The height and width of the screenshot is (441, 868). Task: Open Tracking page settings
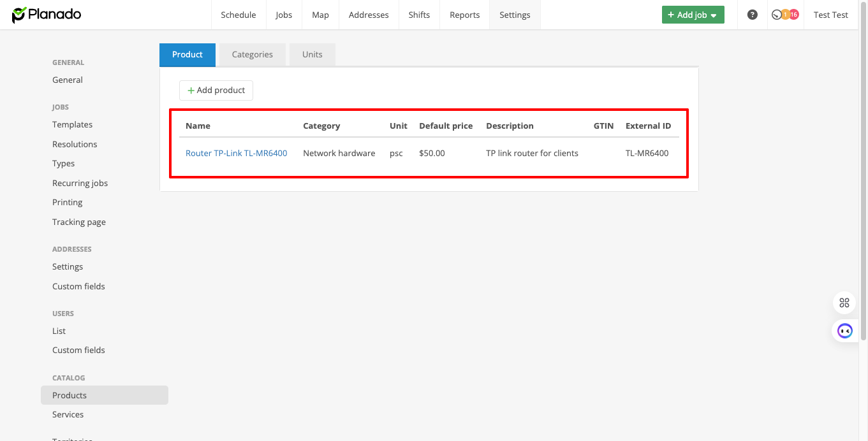tap(79, 222)
